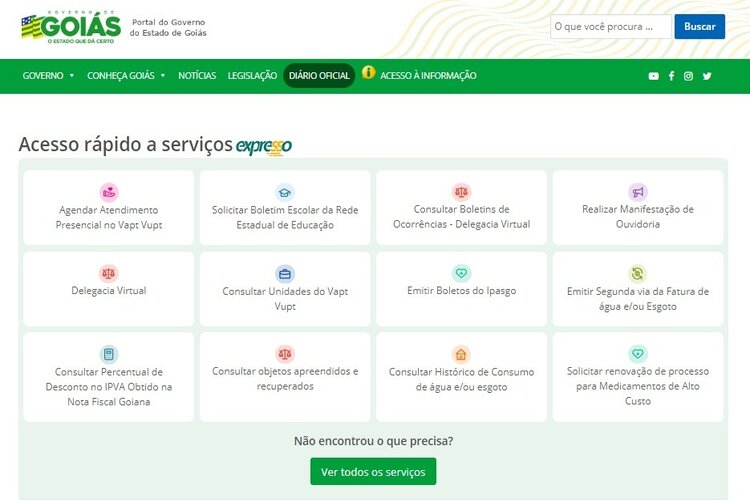Open the Twitter social icon

pyautogui.click(x=706, y=76)
